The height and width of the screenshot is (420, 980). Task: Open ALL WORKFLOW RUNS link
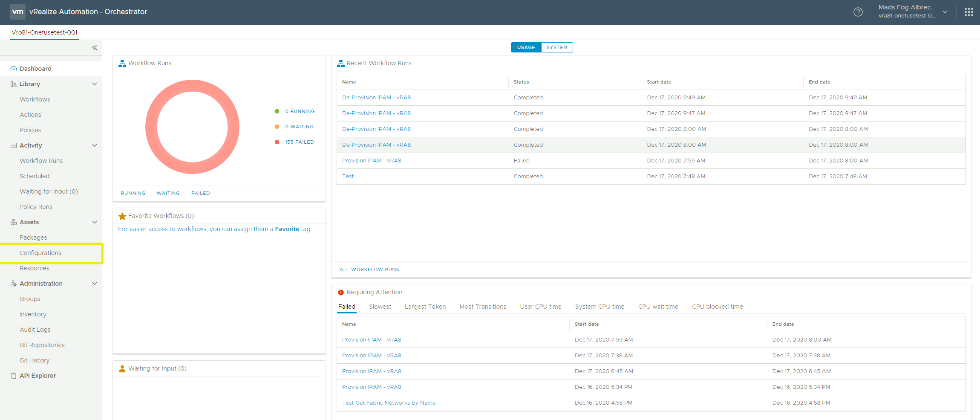coord(369,269)
